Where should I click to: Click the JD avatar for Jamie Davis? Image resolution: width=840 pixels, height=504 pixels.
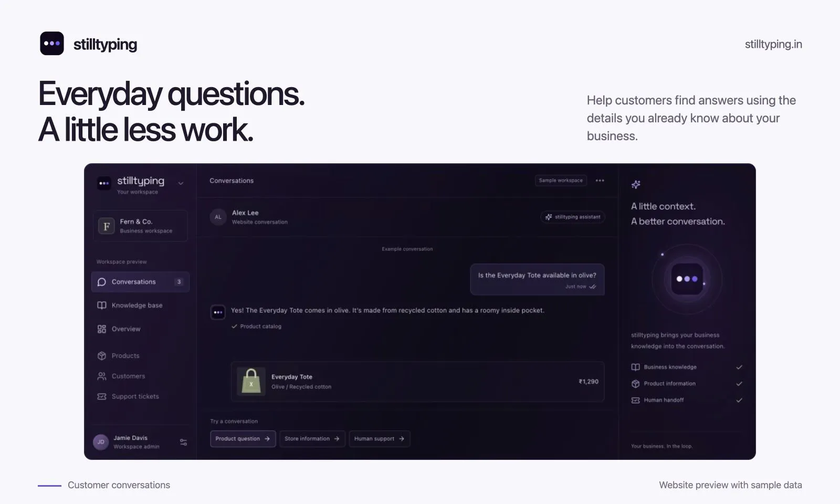point(101,442)
